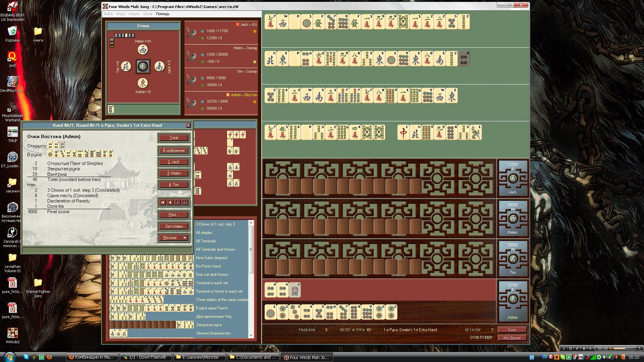Select '3 Chows of 1 suit, step 3' in list
Viewport: 644px width, 362px height.
coord(215,224)
